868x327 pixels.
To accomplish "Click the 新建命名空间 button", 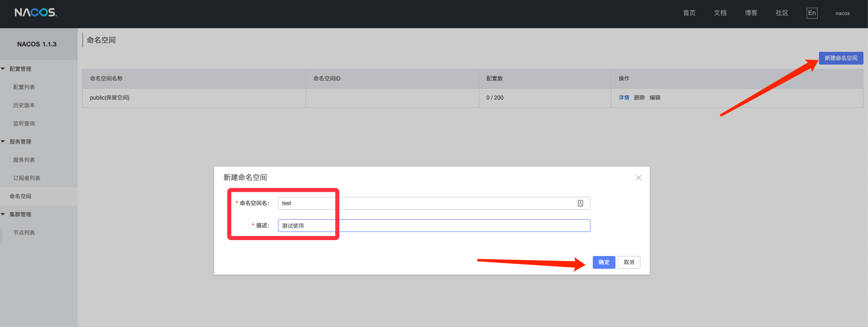I will tap(841, 58).
